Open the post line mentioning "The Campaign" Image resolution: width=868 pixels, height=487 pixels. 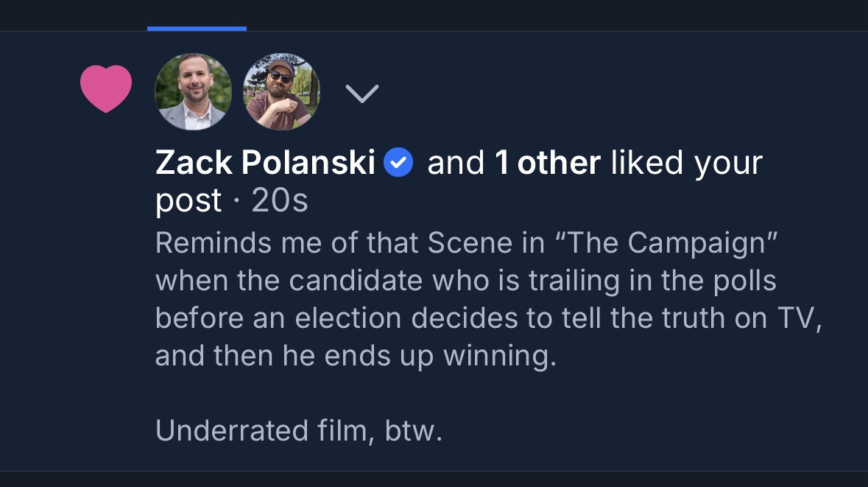[x=467, y=244]
